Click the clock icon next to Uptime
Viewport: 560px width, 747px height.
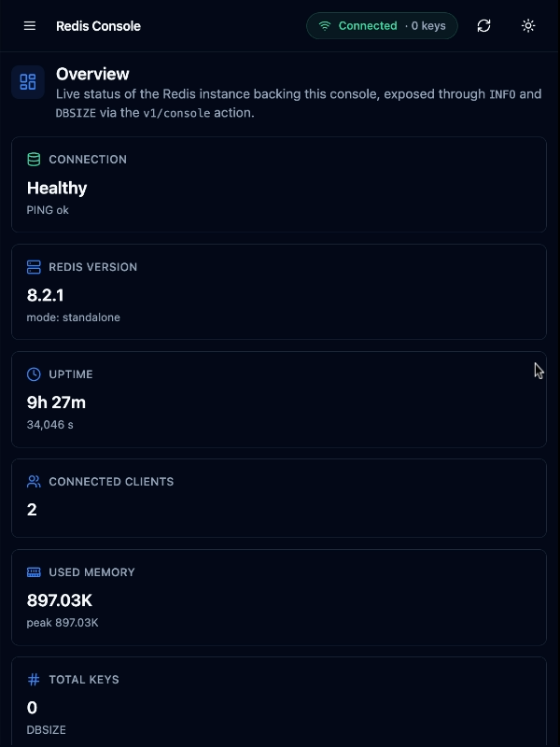click(x=34, y=374)
